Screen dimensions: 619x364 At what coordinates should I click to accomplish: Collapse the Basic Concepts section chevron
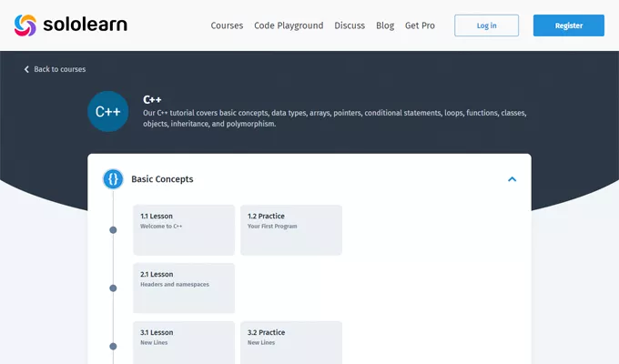[x=512, y=179]
